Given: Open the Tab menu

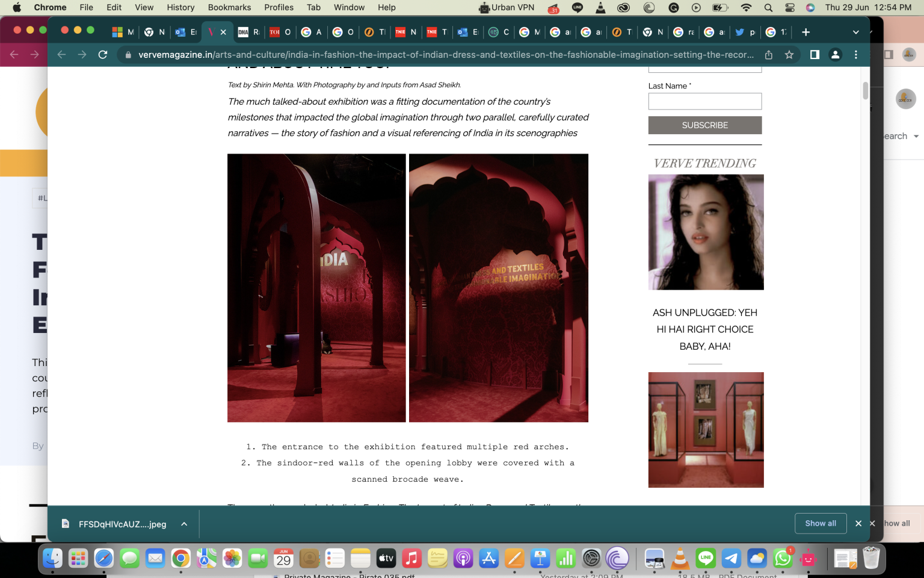Looking at the screenshot, I should pyautogui.click(x=313, y=7).
